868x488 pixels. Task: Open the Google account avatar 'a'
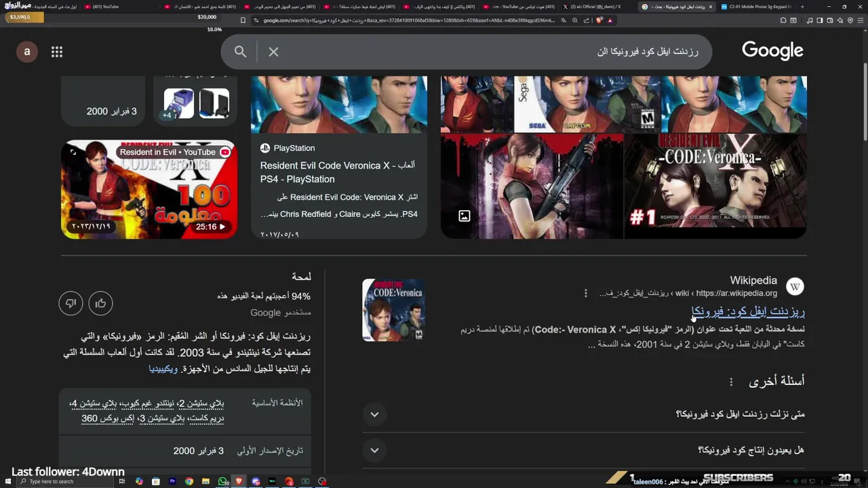point(27,52)
